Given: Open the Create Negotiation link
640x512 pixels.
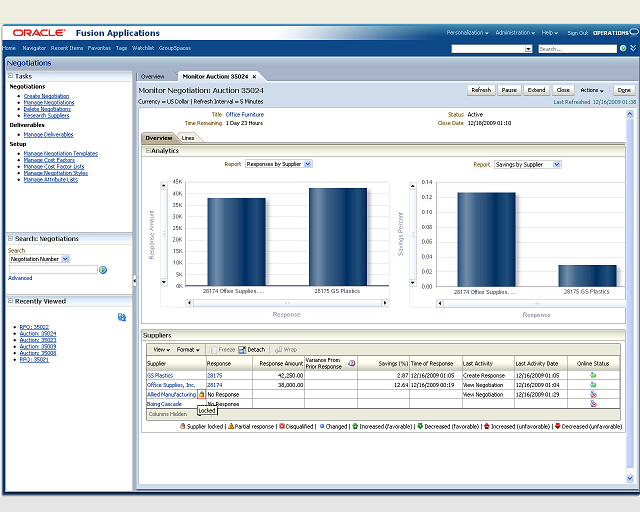Looking at the screenshot, I should click(x=47, y=96).
